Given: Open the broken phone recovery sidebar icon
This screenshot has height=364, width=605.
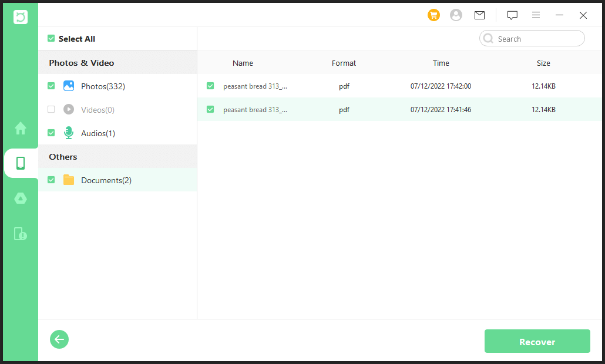Looking at the screenshot, I should point(21,234).
